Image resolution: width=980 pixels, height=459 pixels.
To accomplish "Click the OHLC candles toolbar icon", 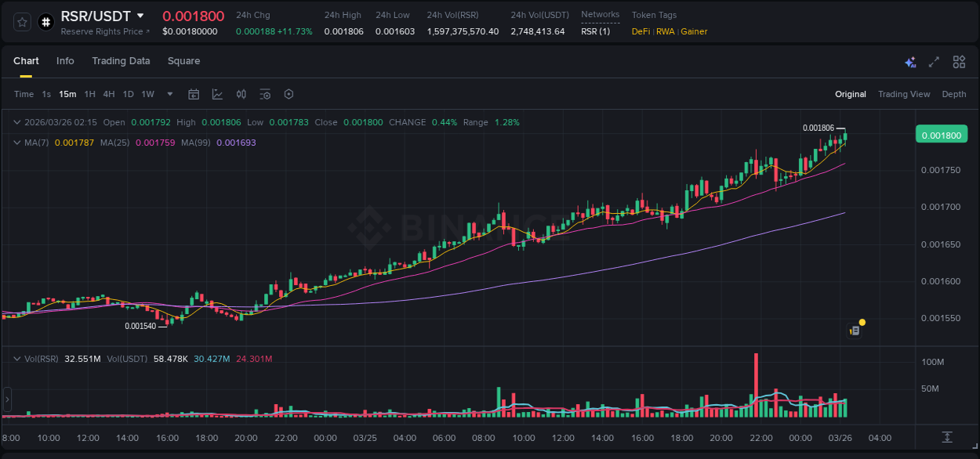I will pos(241,94).
